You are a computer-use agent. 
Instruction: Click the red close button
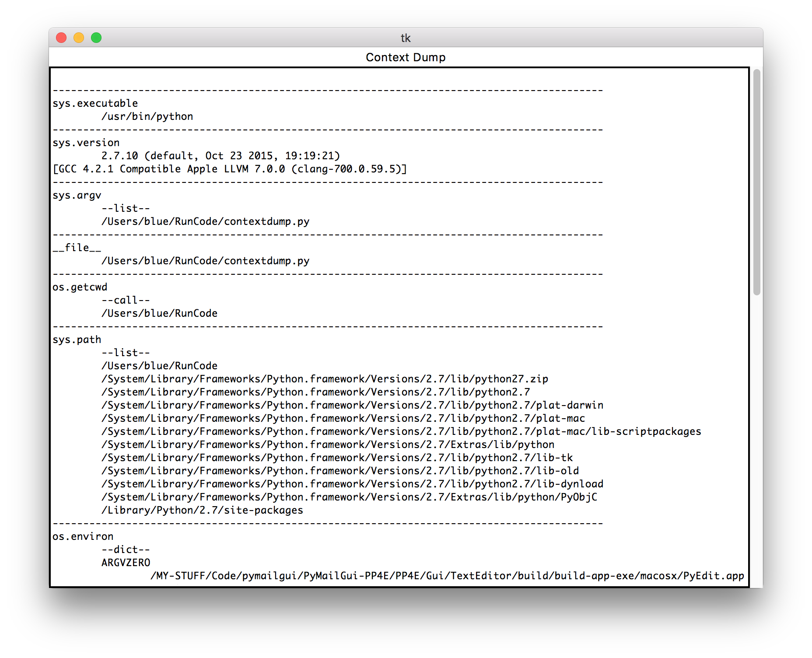pyautogui.click(x=61, y=38)
